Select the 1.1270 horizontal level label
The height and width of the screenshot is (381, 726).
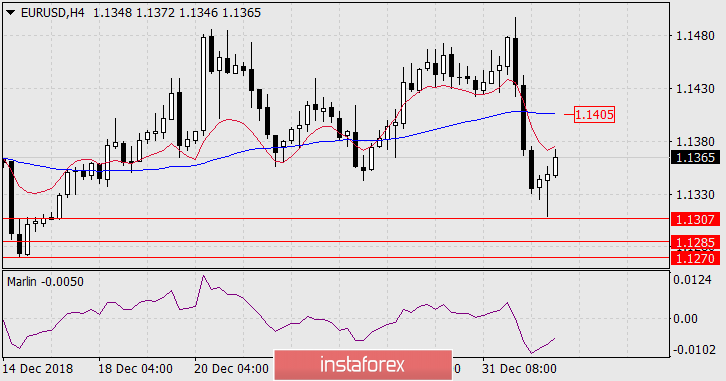pyautogui.click(x=695, y=258)
